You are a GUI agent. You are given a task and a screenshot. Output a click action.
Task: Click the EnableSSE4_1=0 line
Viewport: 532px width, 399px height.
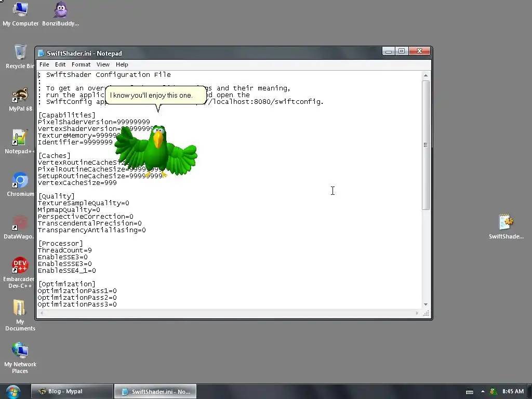click(x=67, y=271)
